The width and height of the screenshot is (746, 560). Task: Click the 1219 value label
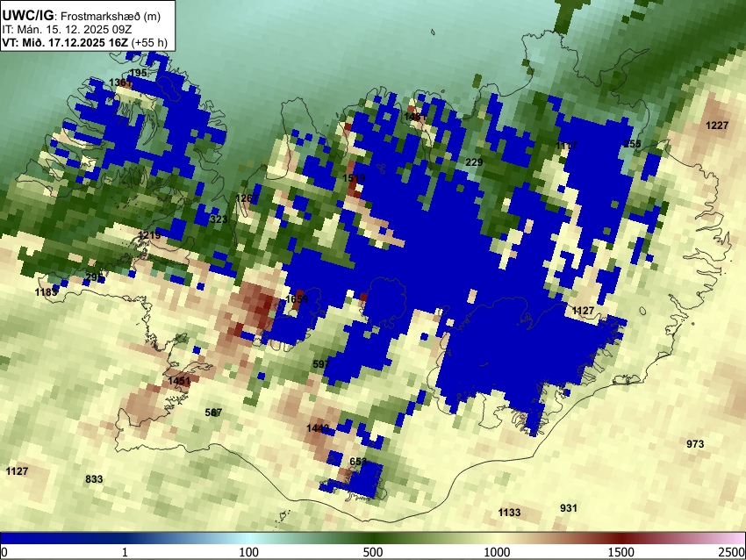coord(149,235)
